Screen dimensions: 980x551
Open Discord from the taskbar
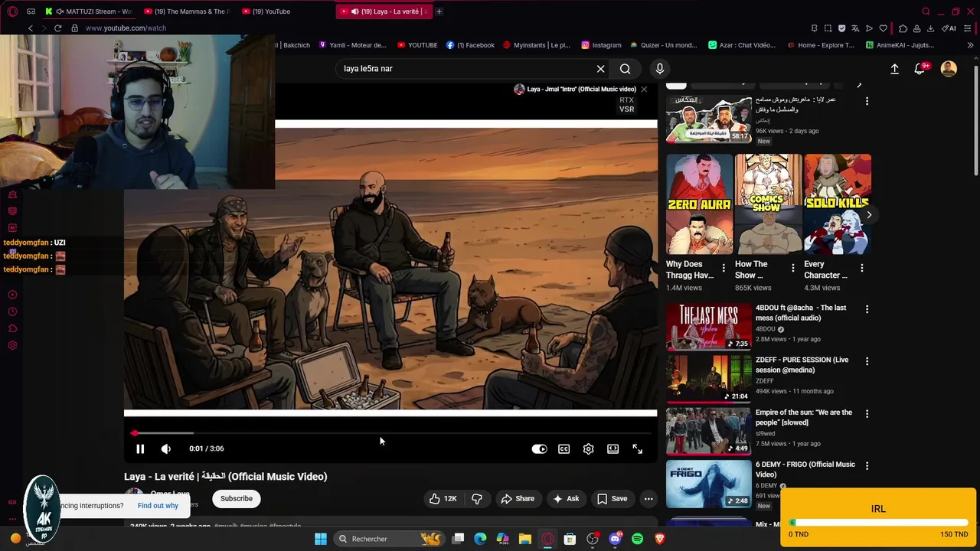pos(615,539)
